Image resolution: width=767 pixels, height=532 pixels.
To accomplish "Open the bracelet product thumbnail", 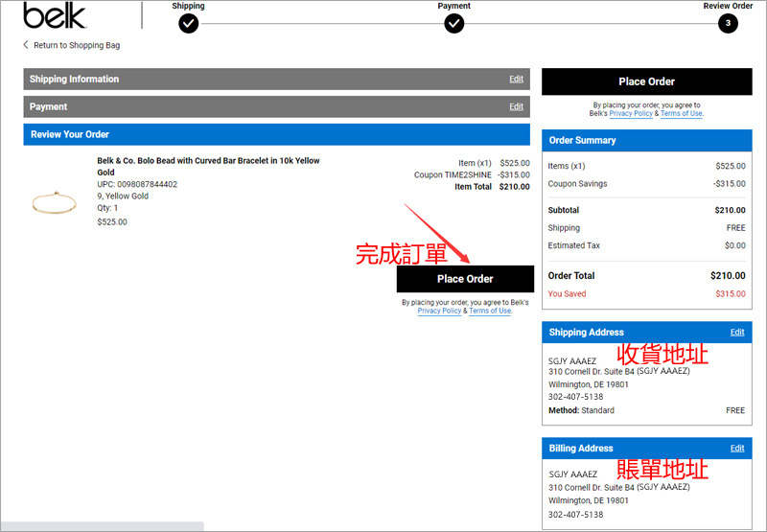I will click(x=54, y=202).
